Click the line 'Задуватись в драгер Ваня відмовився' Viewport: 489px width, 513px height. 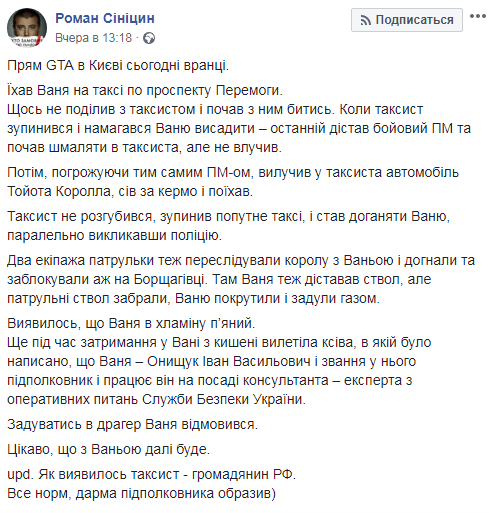[132, 425]
